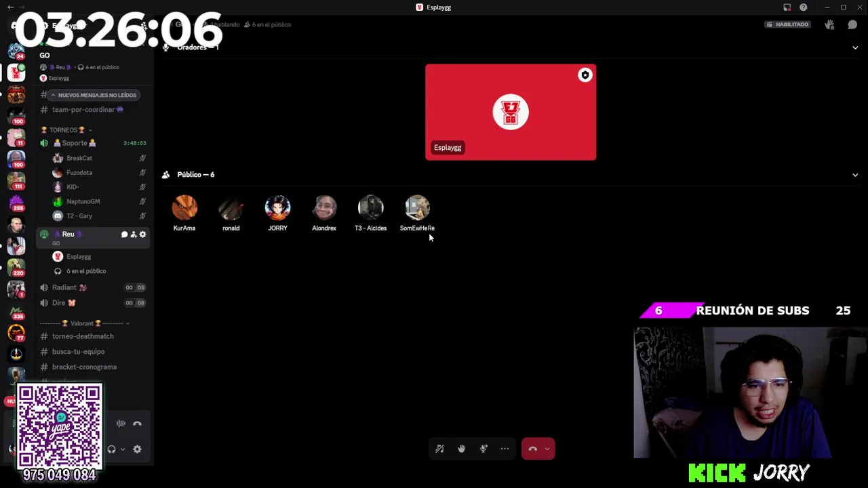This screenshot has width=868, height=488.
Task: Select the Reu stage channel
Action: click(x=93, y=237)
